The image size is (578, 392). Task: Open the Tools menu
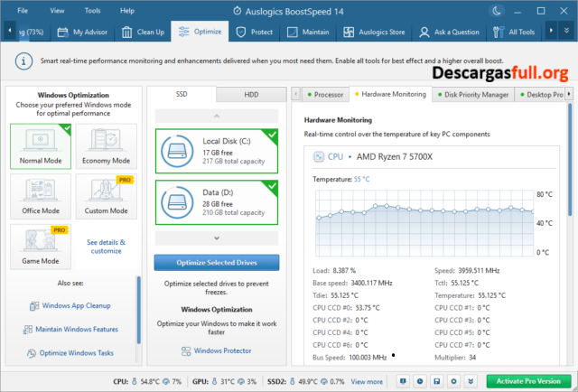(x=92, y=11)
